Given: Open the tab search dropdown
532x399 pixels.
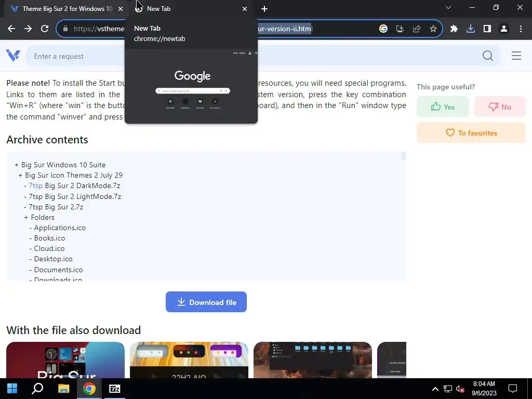Looking at the screenshot, I should tap(448, 7).
